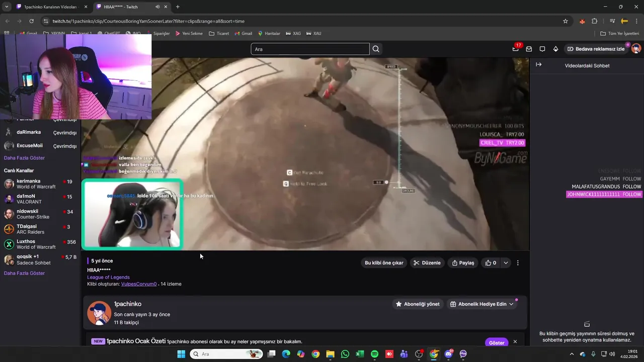Collapse the Videolardaki Sohbet chat panel
Viewport: 644px width, 362px height.
[538, 65]
